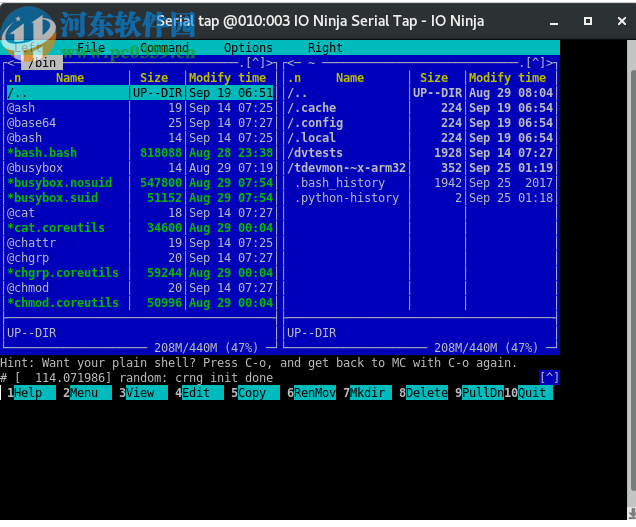Viewport: 636px width, 527px height.
Task: Select the @base64 file row
Action: tap(140, 123)
